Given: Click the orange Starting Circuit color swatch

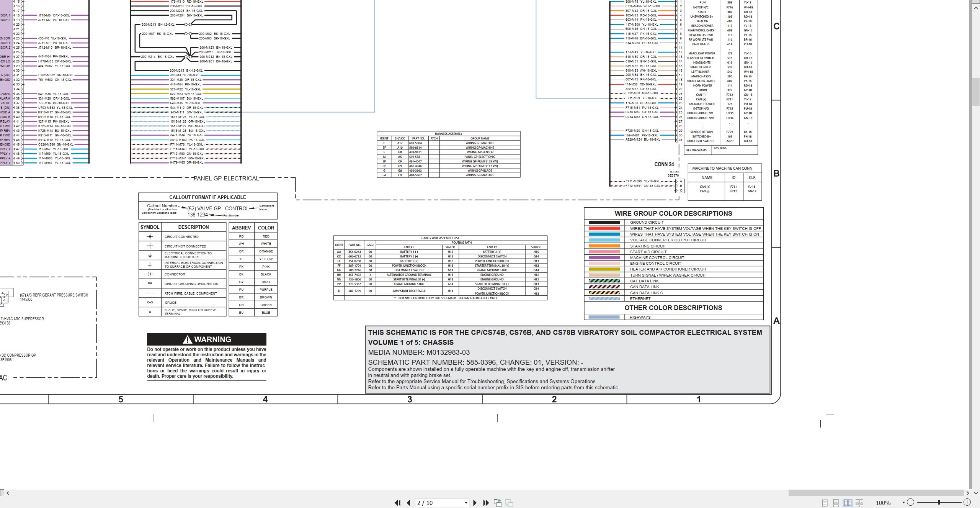Looking at the screenshot, I should click(x=604, y=246).
